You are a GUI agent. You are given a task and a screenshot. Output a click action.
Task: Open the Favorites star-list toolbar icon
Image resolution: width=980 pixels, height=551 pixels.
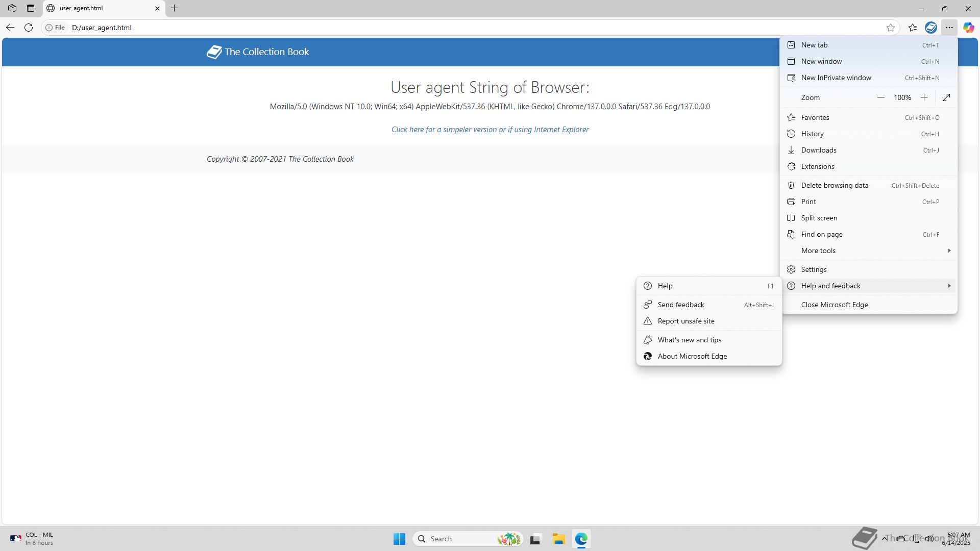913,28
